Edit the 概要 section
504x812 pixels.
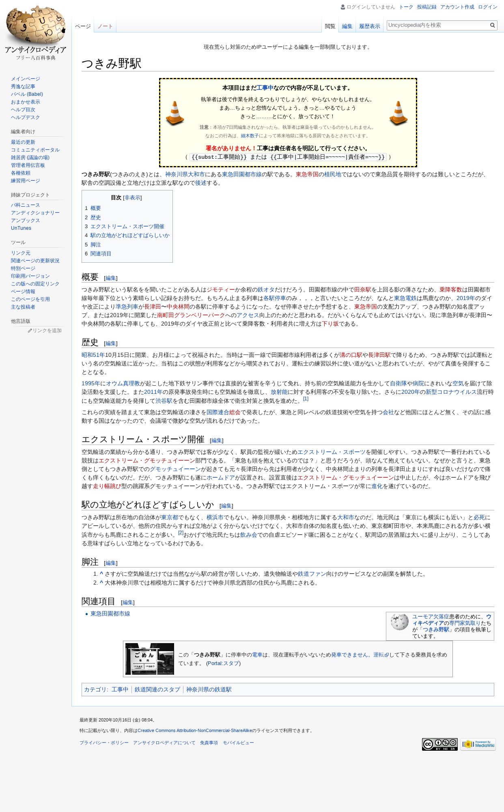pos(110,278)
